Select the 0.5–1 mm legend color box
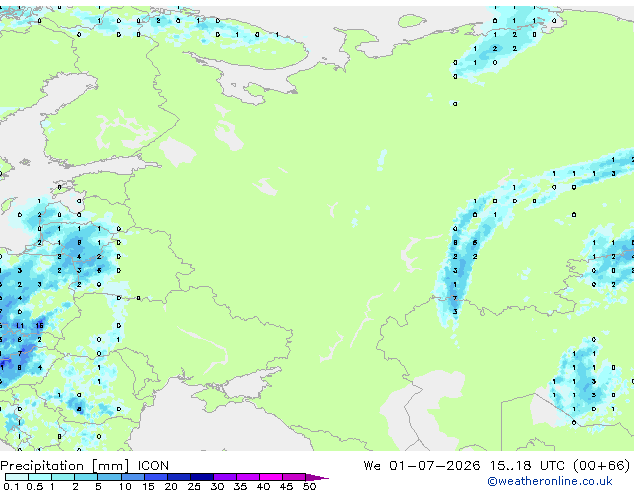The height and width of the screenshot is (490, 634). point(40,477)
